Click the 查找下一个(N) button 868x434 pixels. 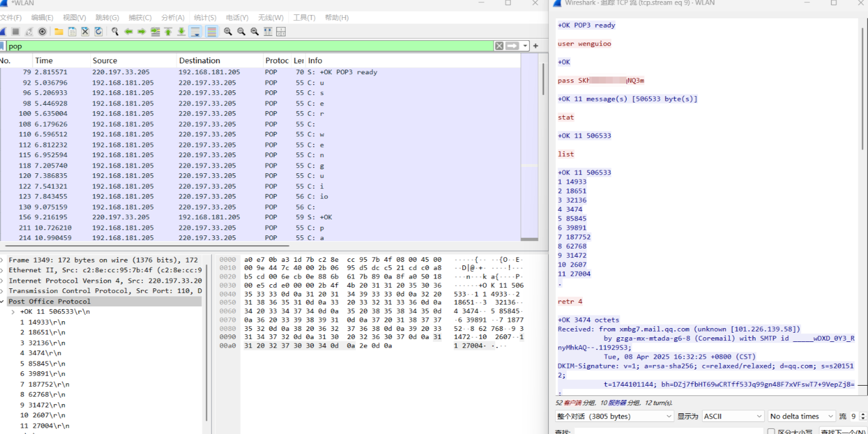842,431
